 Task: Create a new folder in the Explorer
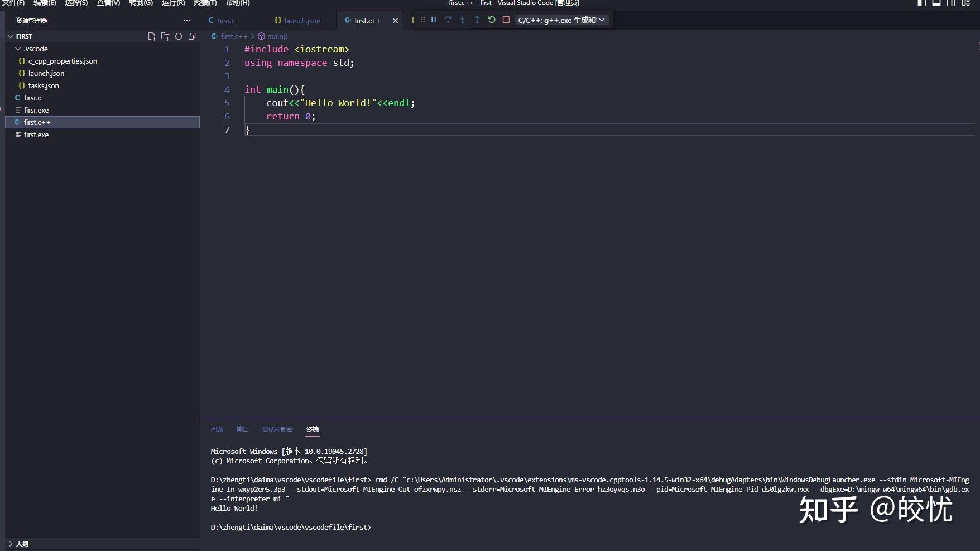(x=165, y=36)
